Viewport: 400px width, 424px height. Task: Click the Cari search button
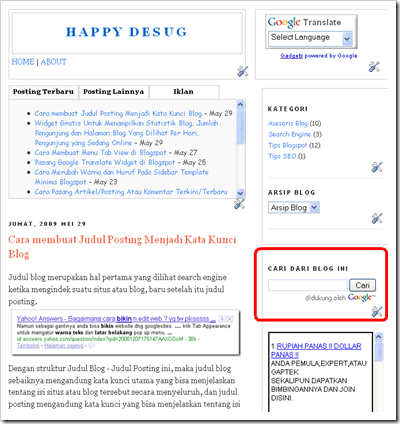click(362, 285)
